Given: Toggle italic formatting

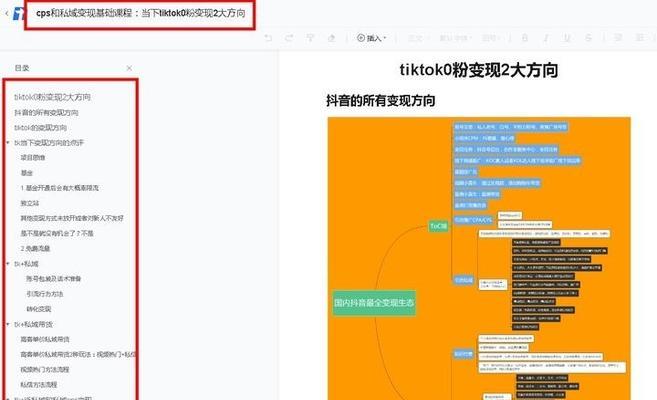Looking at the screenshot, I should click(546, 38).
